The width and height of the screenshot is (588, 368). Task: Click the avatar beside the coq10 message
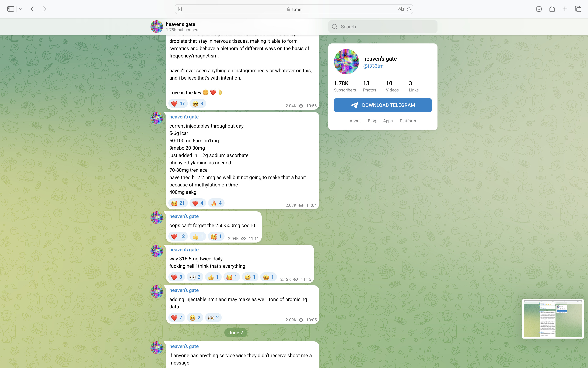coord(157,218)
